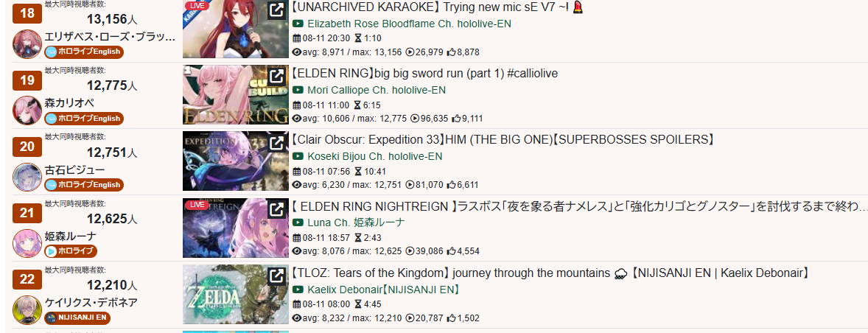Click external link icon on Clair Obscur thumbnail

pos(277,143)
